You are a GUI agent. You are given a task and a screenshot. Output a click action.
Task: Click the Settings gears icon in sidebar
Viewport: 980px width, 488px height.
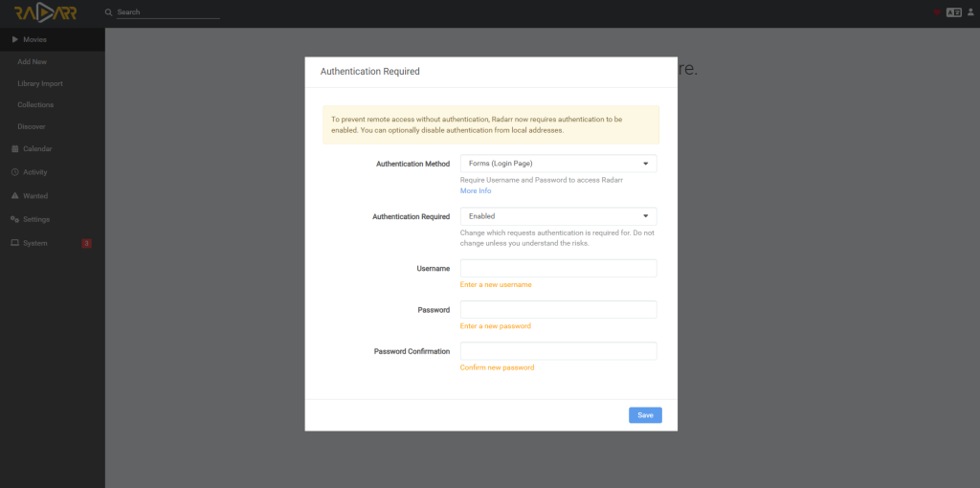(x=14, y=219)
